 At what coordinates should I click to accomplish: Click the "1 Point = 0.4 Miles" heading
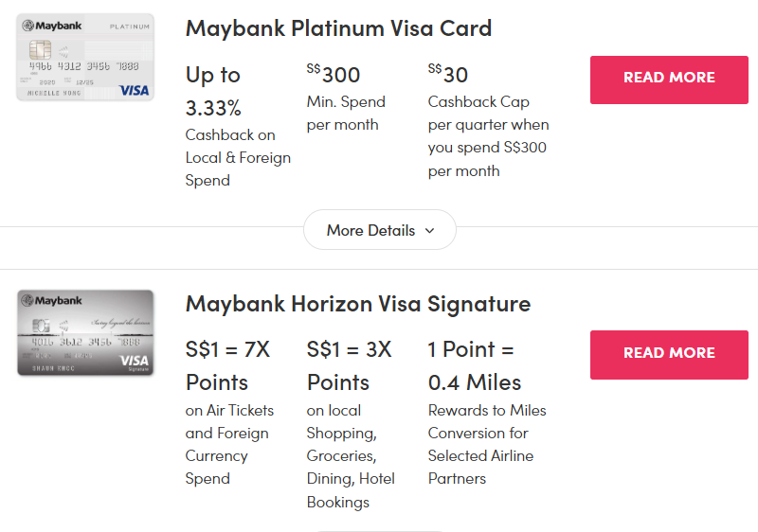pos(475,365)
